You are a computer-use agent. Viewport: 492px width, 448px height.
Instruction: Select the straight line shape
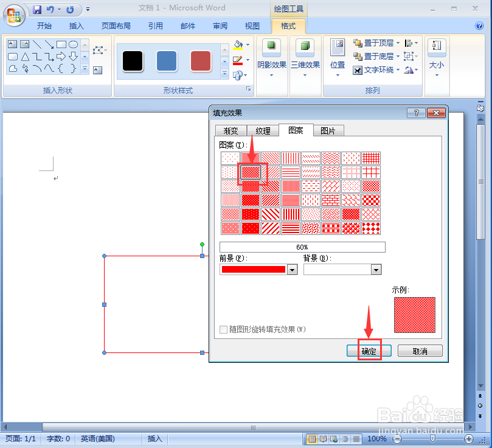pyautogui.click(x=36, y=44)
